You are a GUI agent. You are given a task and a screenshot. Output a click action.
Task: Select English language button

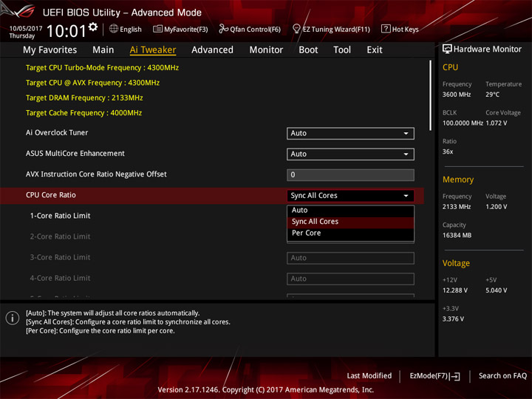pos(126,29)
